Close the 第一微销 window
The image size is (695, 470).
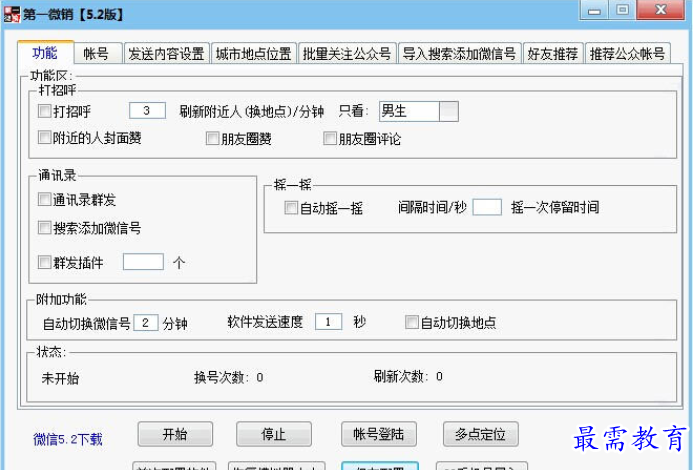pos(660,10)
